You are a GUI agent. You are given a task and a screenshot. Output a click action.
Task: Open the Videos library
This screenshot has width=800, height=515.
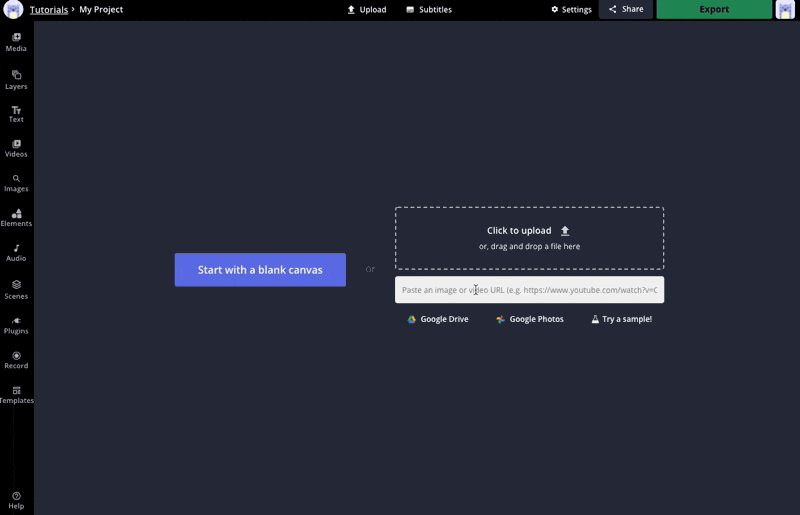16,149
